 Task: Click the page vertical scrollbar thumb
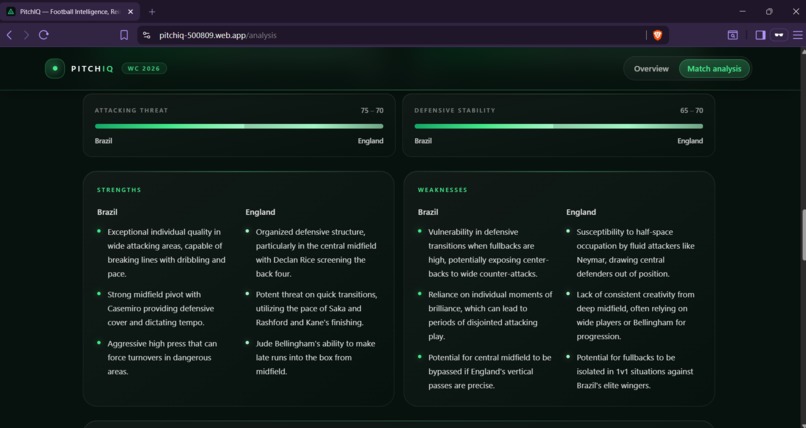click(802, 235)
